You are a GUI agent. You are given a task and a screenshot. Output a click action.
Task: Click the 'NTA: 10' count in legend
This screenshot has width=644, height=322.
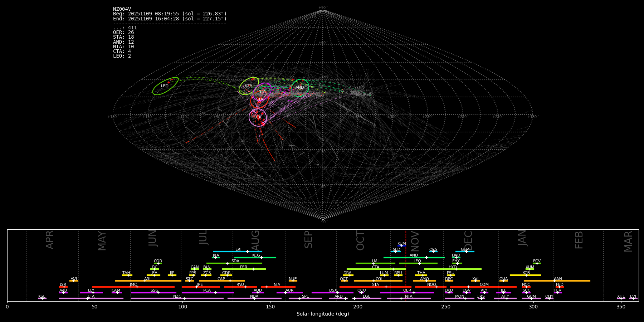point(123,47)
